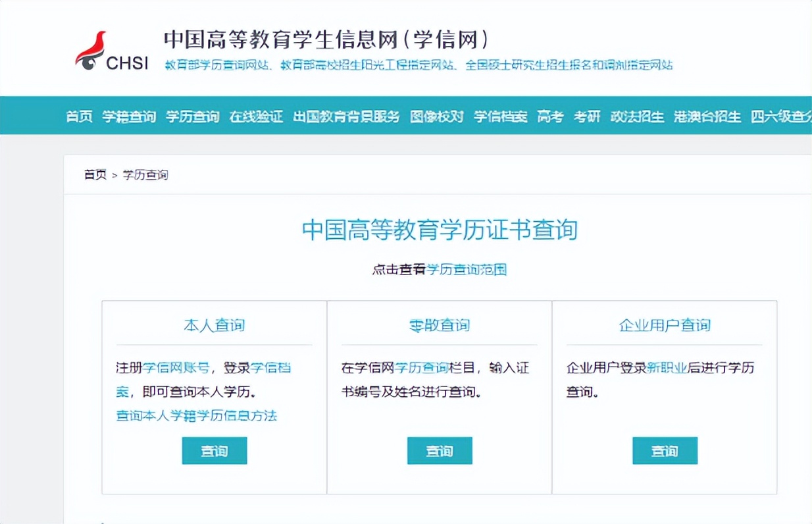Screen dimensions: 812x524
Task: Open the 图像校对 page
Action: point(437,116)
